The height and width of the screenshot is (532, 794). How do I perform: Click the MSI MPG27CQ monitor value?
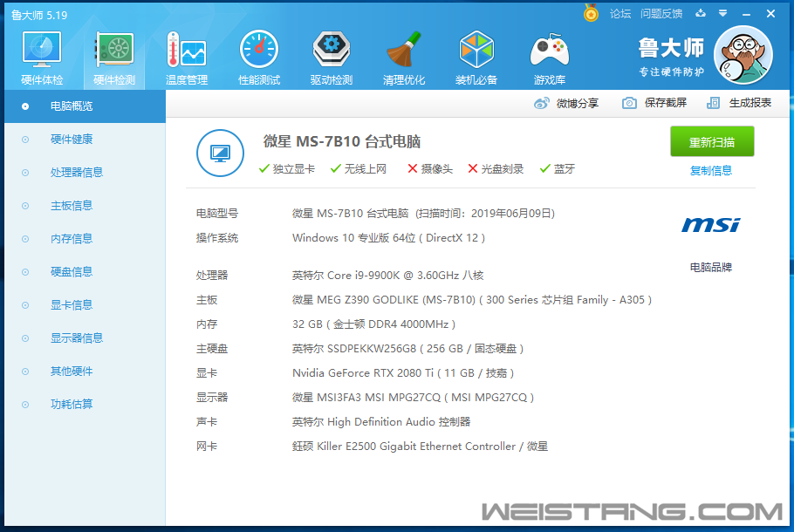[414, 398]
